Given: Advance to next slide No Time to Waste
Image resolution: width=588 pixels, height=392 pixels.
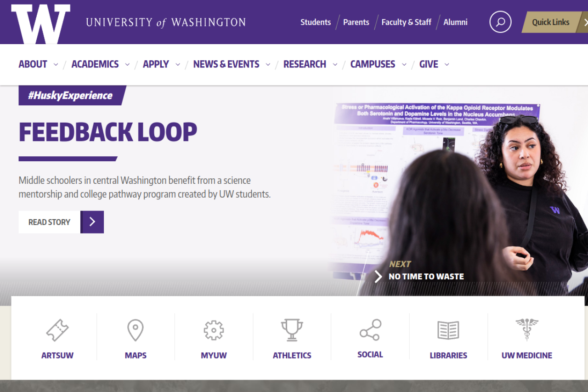Looking at the screenshot, I should (419, 271).
